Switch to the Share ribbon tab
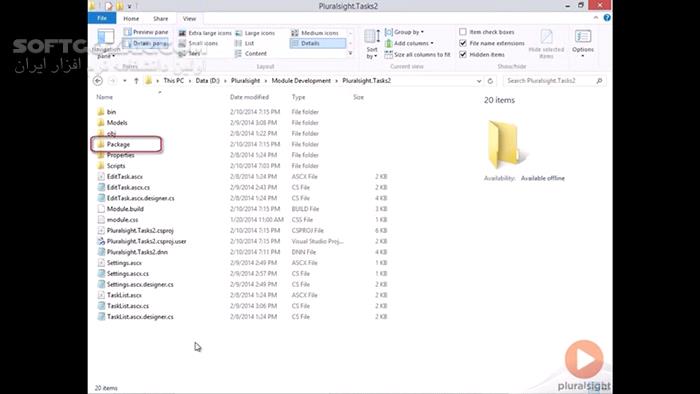The image size is (700, 394). coord(160,19)
